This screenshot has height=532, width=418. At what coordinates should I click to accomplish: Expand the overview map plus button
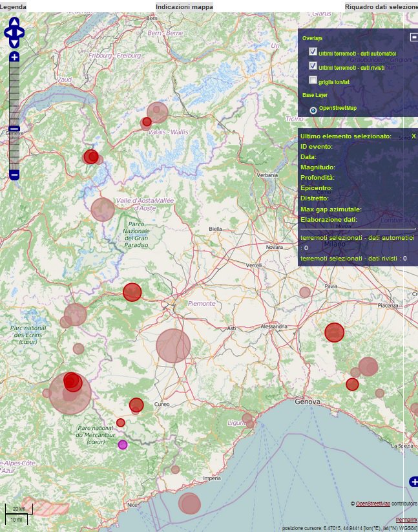[x=413, y=482]
